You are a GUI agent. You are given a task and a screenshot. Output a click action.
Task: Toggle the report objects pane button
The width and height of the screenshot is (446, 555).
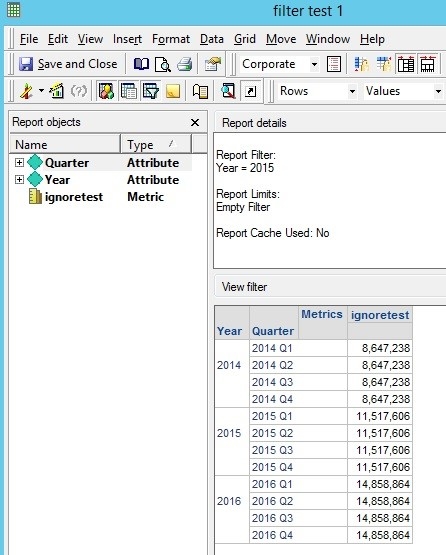pyautogui.click(x=106, y=91)
